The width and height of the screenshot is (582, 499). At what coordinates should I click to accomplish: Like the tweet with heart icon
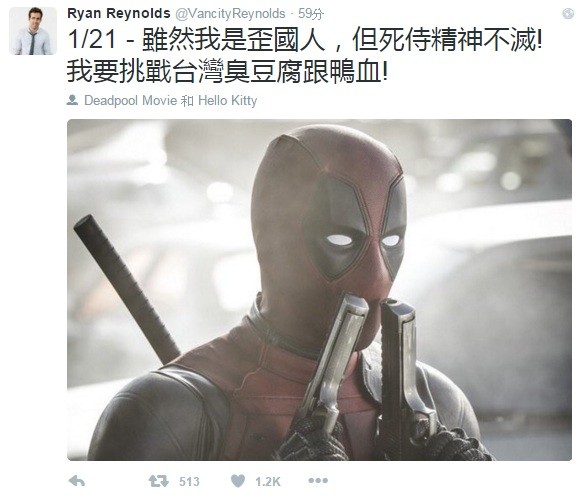point(238,481)
